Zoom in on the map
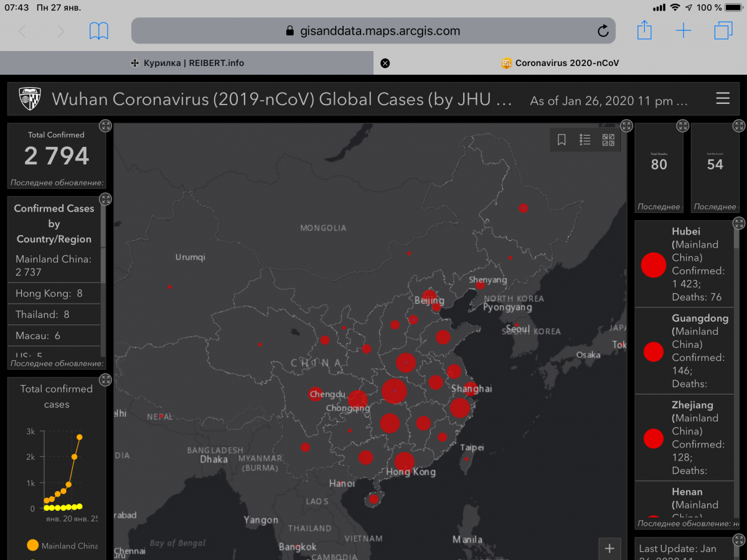747x560 pixels. point(609,548)
